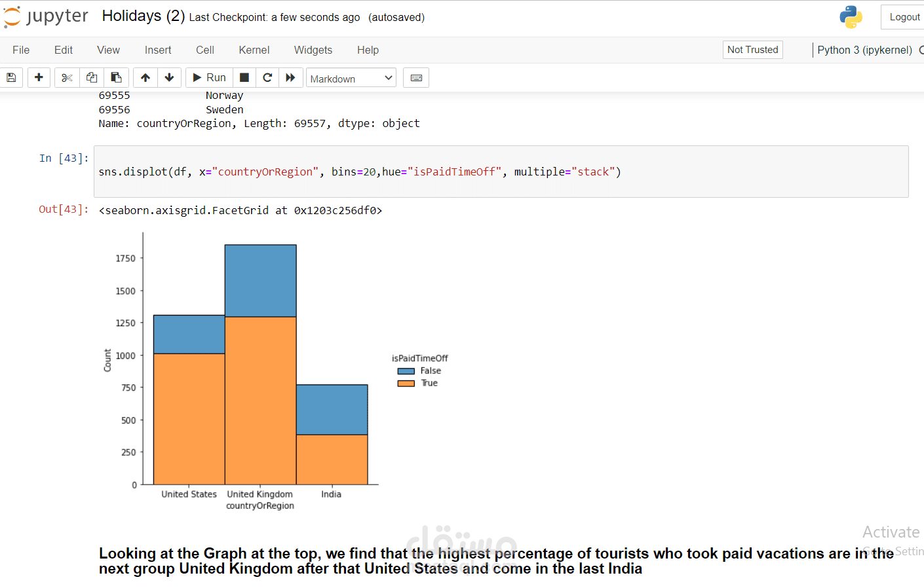The width and height of the screenshot is (924, 588).
Task: Click the save and checkpoint icon
Action: (x=11, y=78)
